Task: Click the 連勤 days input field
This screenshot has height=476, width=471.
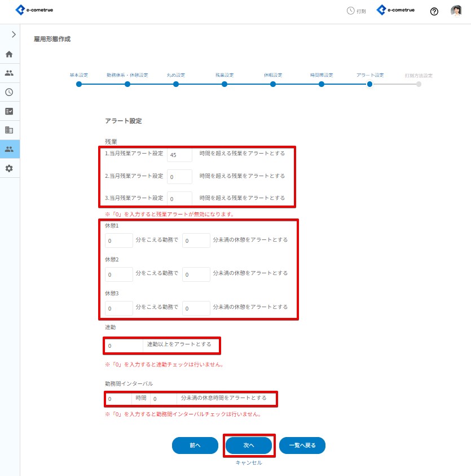Action: pos(124,345)
